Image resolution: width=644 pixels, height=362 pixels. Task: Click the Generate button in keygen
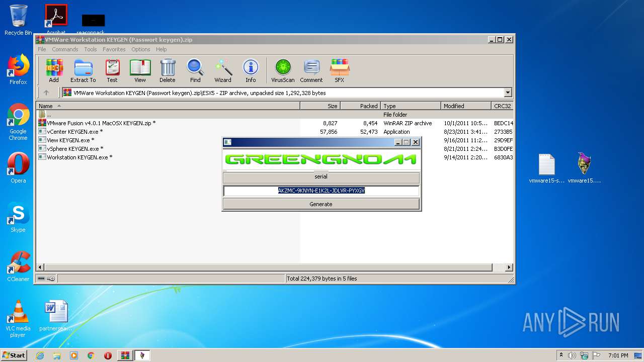tap(321, 204)
